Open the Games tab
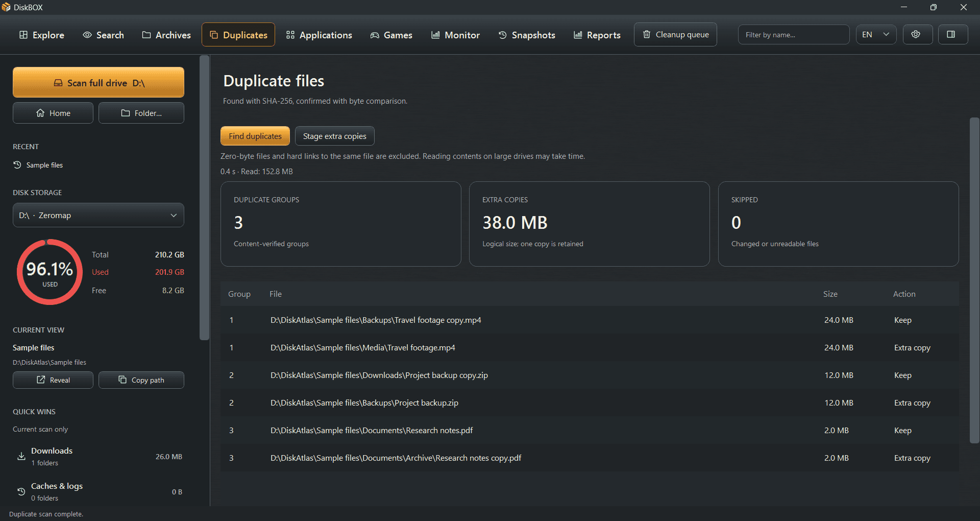This screenshot has width=980, height=521. tap(391, 35)
